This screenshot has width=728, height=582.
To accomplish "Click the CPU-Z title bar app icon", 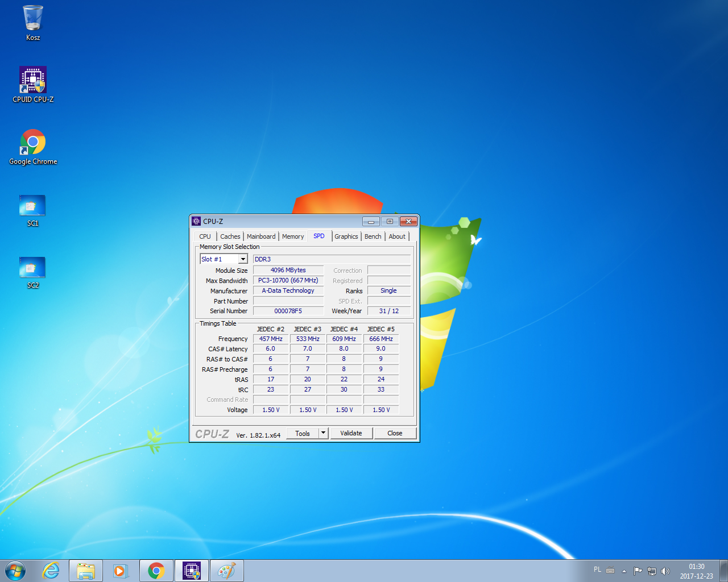I will (196, 221).
